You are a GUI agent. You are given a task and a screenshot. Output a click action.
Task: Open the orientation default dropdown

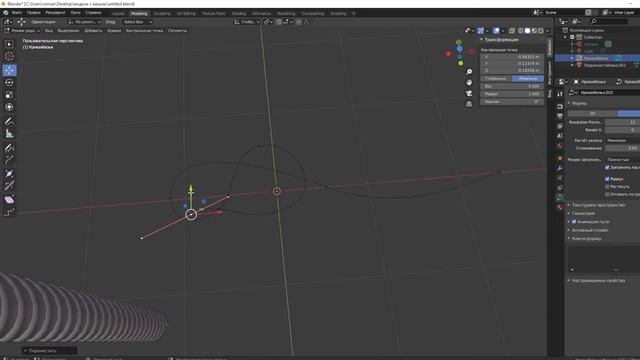click(x=84, y=22)
